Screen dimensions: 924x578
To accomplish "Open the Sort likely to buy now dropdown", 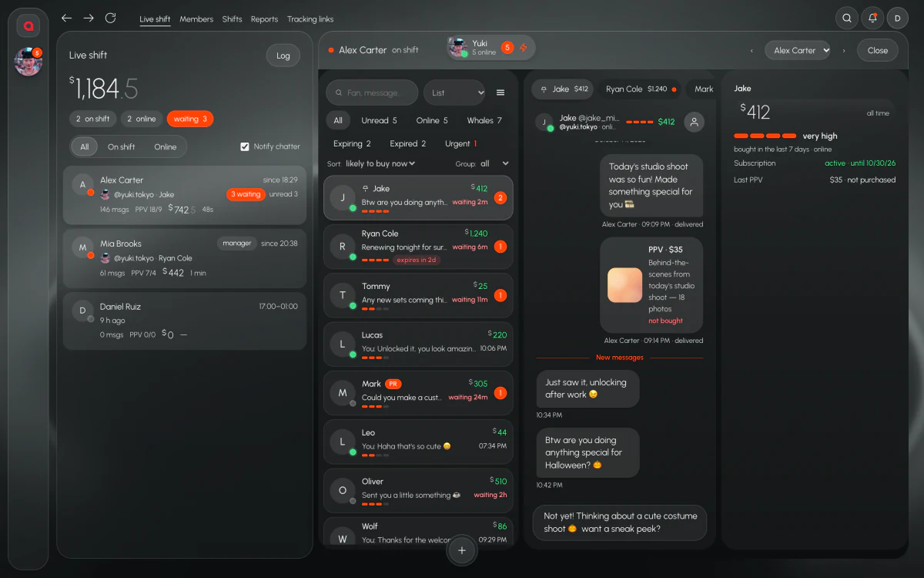I will (380, 163).
